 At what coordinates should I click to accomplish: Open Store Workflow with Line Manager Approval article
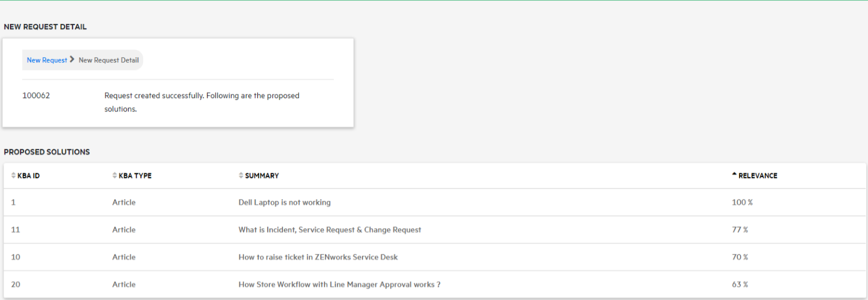tap(339, 285)
